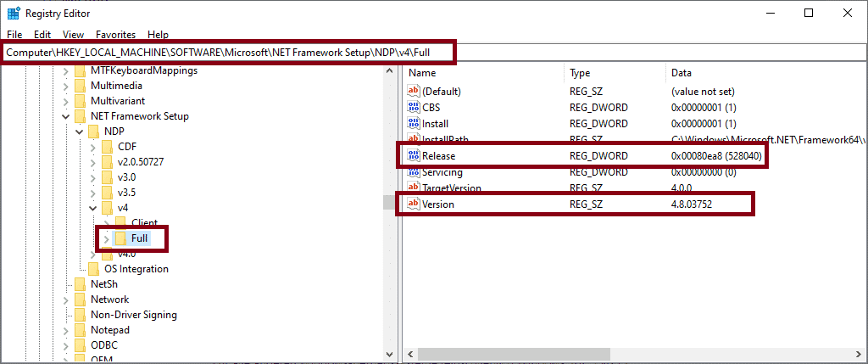Maximize the Registry Editor window

click(809, 14)
